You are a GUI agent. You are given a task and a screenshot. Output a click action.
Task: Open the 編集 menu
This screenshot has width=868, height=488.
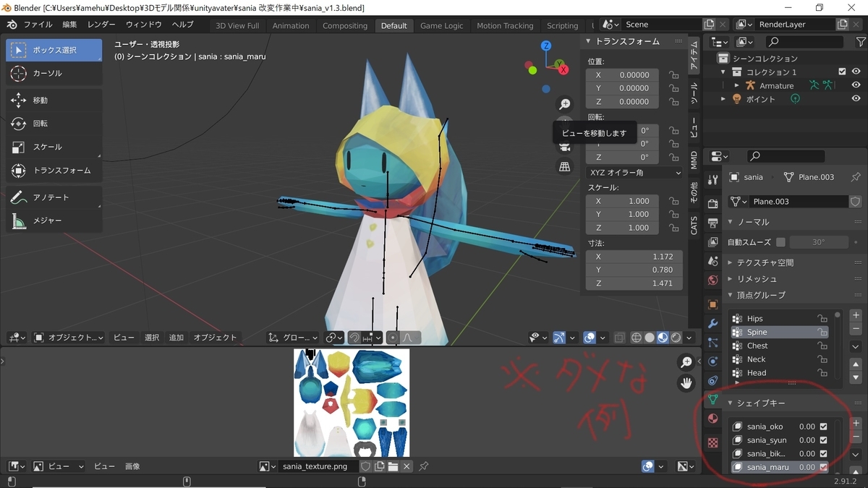[69, 25]
